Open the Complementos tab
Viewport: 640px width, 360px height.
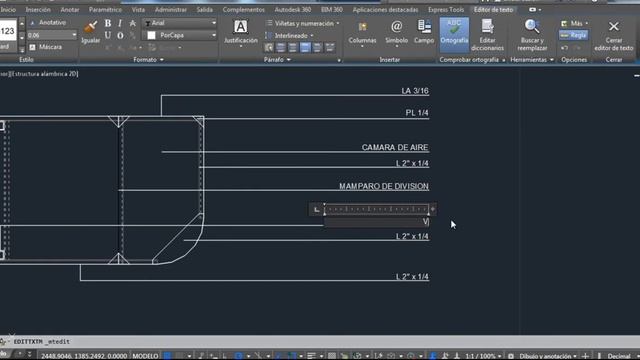coord(244,9)
